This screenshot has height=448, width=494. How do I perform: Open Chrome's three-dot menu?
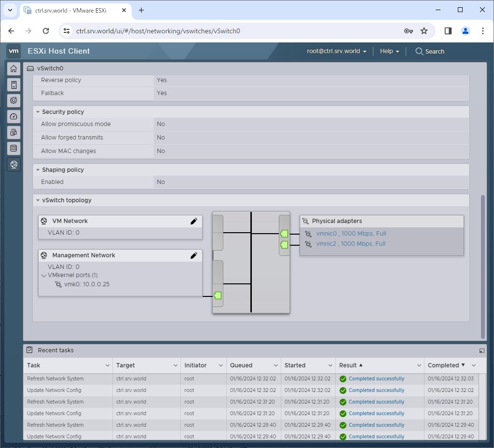coord(482,31)
